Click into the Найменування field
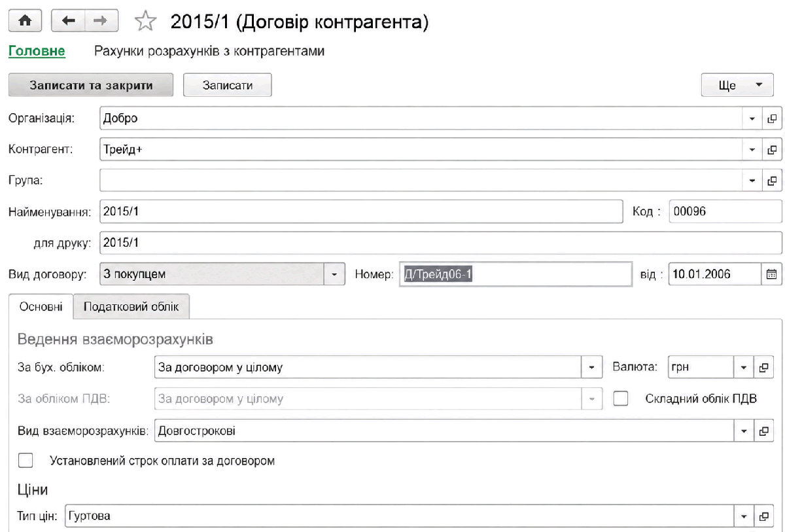The image size is (785, 532). point(361,211)
